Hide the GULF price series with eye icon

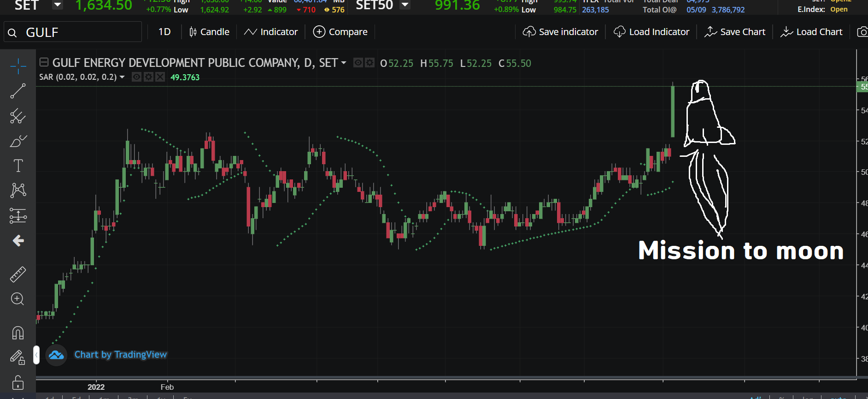click(358, 63)
